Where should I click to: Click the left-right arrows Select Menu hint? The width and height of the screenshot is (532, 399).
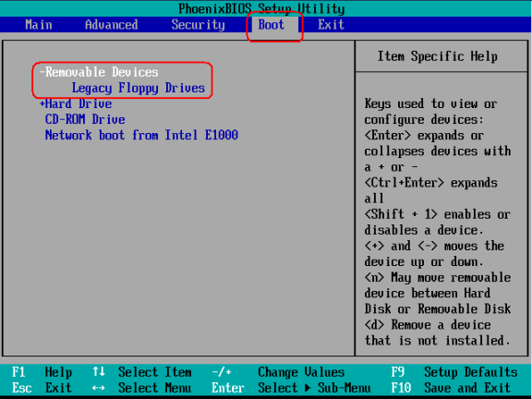[x=142, y=388]
